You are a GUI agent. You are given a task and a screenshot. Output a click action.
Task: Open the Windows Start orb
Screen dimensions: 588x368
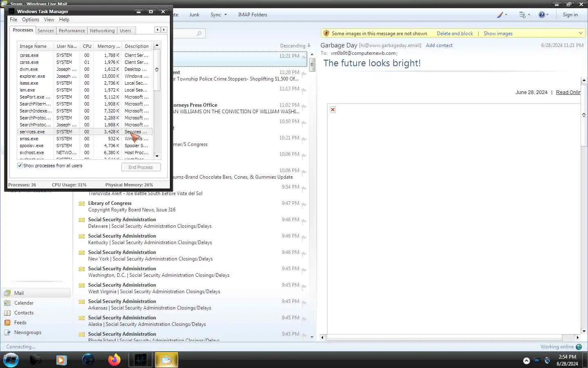[11, 360]
